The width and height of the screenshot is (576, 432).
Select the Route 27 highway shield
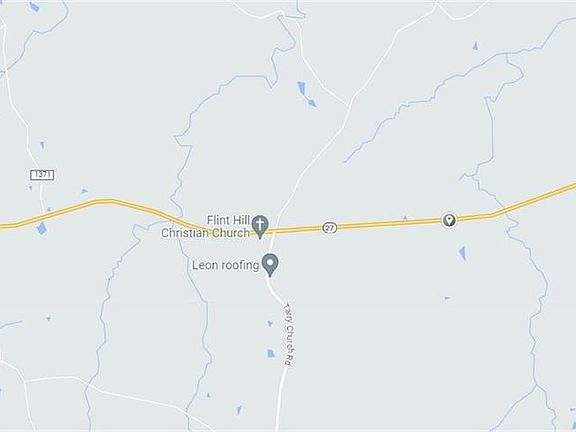click(x=330, y=228)
